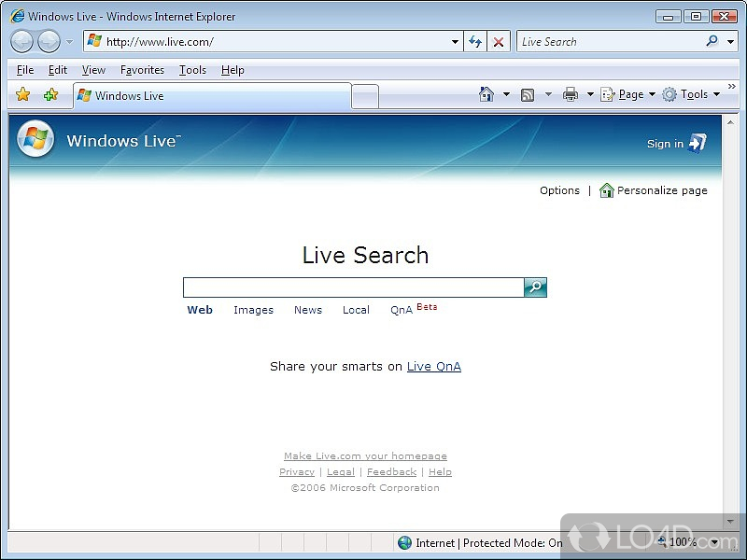Open the search provider options dropdown

[731, 42]
